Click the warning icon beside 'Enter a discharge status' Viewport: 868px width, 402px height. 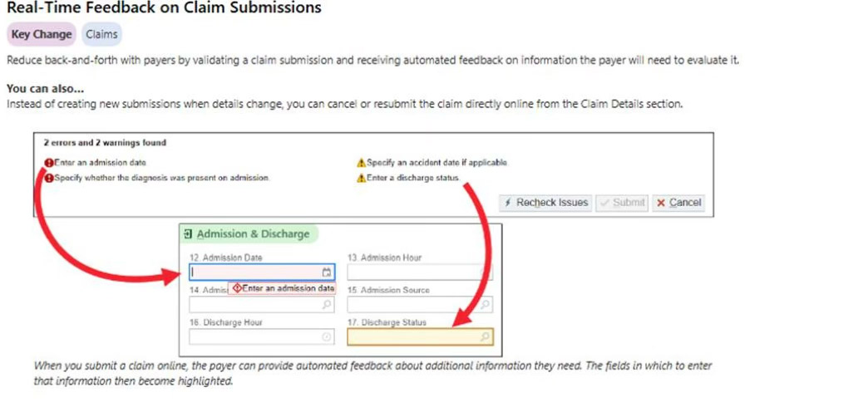361,178
